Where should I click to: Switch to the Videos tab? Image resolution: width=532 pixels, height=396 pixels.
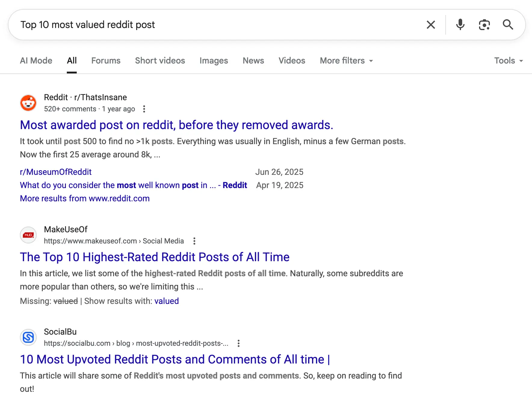click(292, 61)
